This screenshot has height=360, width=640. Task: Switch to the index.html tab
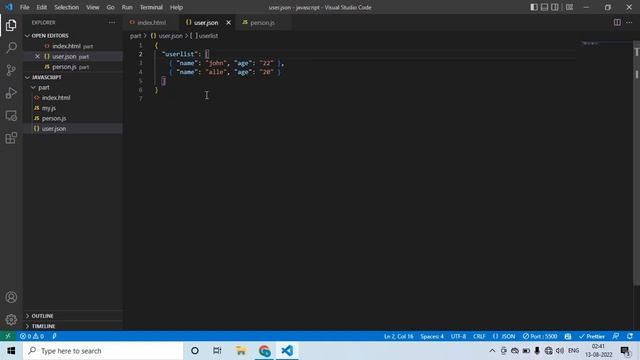click(151, 23)
